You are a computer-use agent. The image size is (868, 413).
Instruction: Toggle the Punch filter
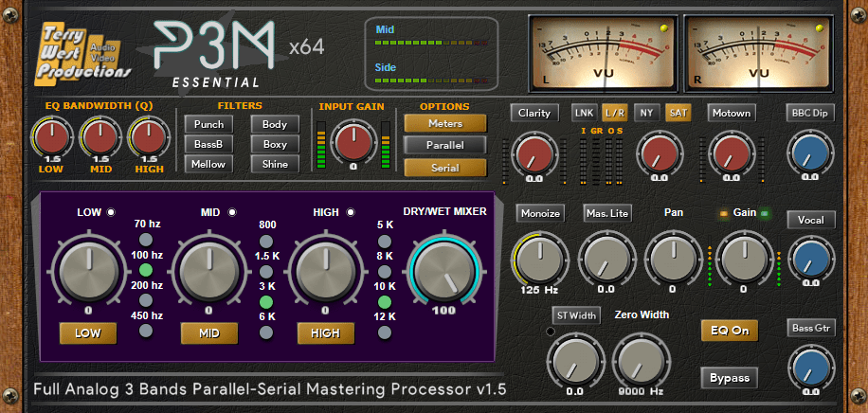pos(208,125)
